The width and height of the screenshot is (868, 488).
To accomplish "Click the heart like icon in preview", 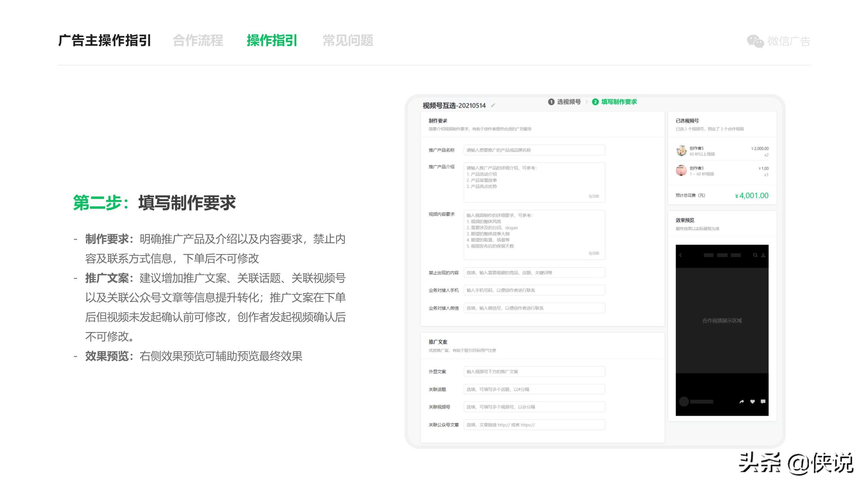I will coord(752,401).
